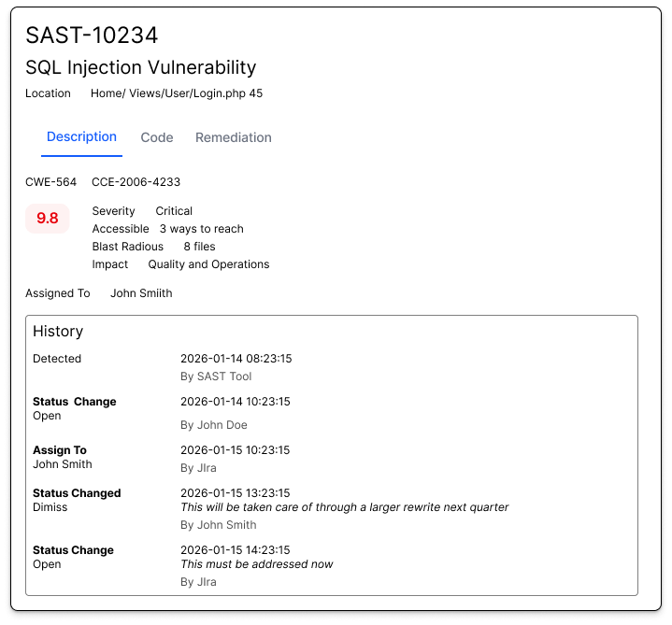Click the History section heading
The image size is (672, 625).
point(58,332)
